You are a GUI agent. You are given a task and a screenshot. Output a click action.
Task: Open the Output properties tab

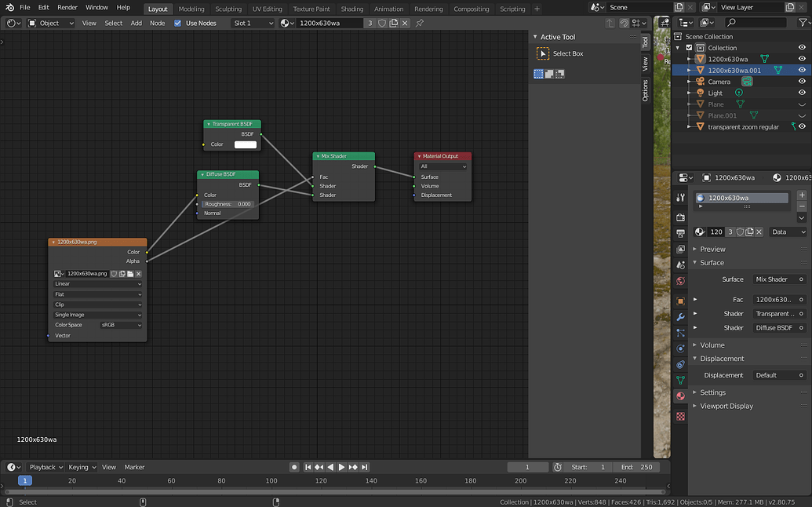click(x=680, y=233)
